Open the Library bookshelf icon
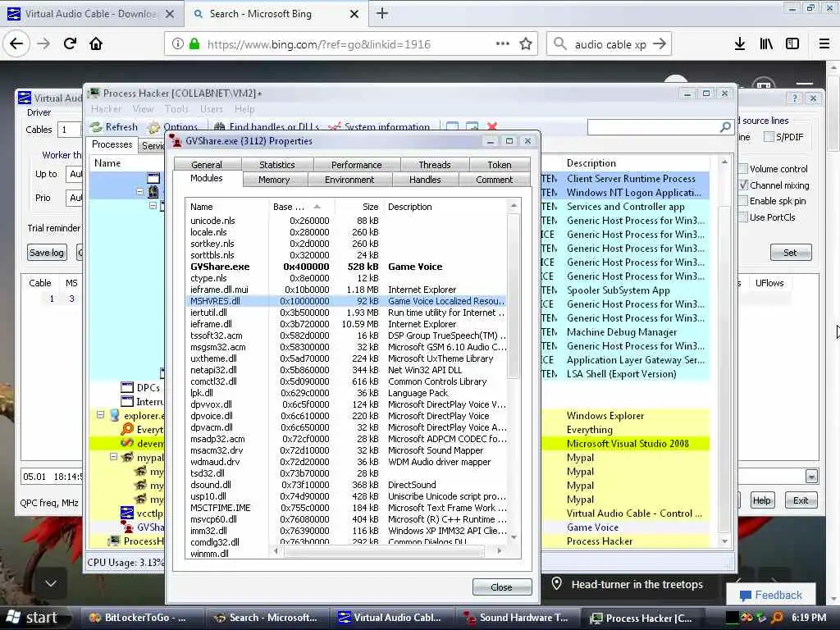Image resolution: width=840 pixels, height=630 pixels. (x=766, y=44)
